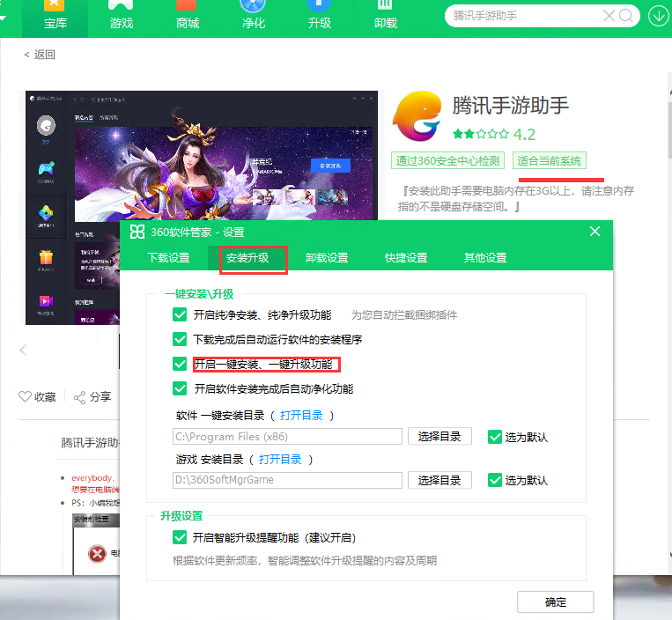
Task: Click the 通过360安全中心检测 badge
Action: coord(447,160)
